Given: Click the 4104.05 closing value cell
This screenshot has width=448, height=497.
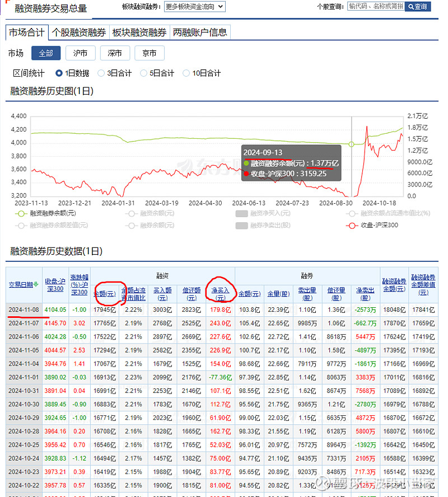Looking at the screenshot, I should (55, 310).
